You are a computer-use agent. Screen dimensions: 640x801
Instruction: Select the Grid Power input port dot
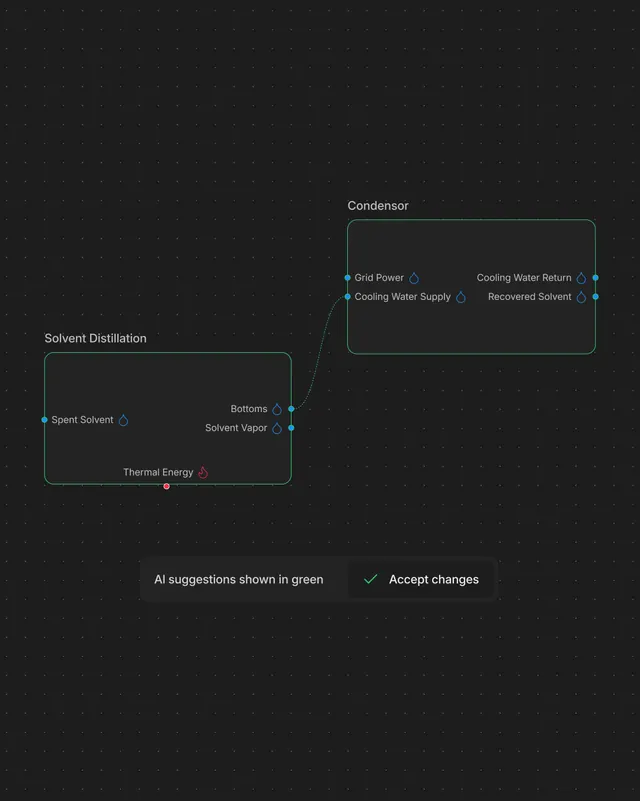tap(347, 278)
